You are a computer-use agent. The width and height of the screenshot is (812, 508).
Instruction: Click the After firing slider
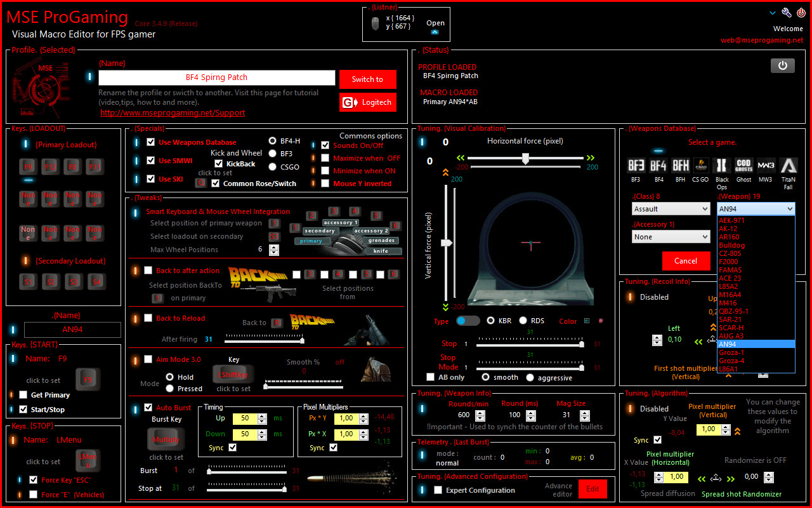coord(264,340)
